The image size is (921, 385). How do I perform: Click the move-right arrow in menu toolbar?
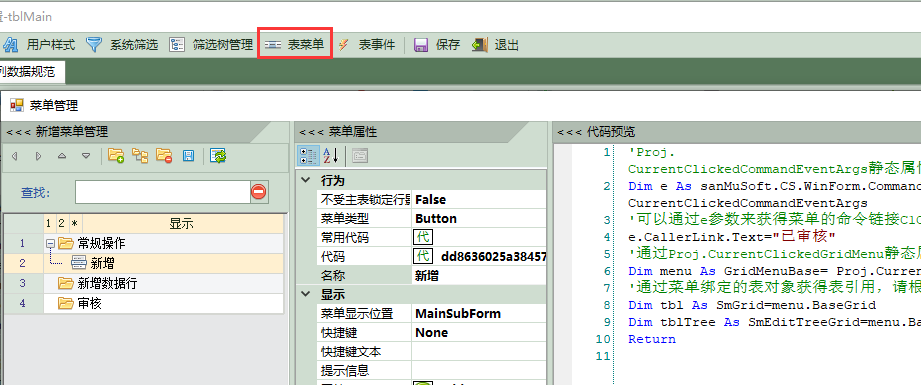[x=38, y=156]
